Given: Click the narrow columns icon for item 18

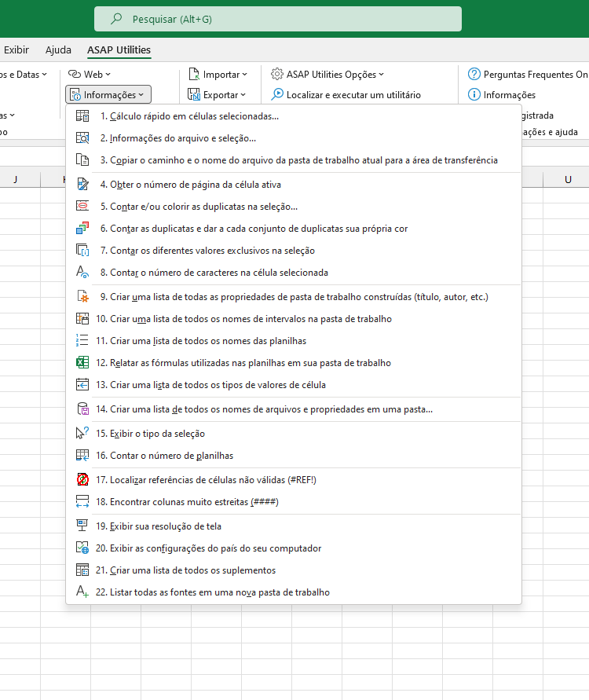Looking at the screenshot, I should [82, 501].
